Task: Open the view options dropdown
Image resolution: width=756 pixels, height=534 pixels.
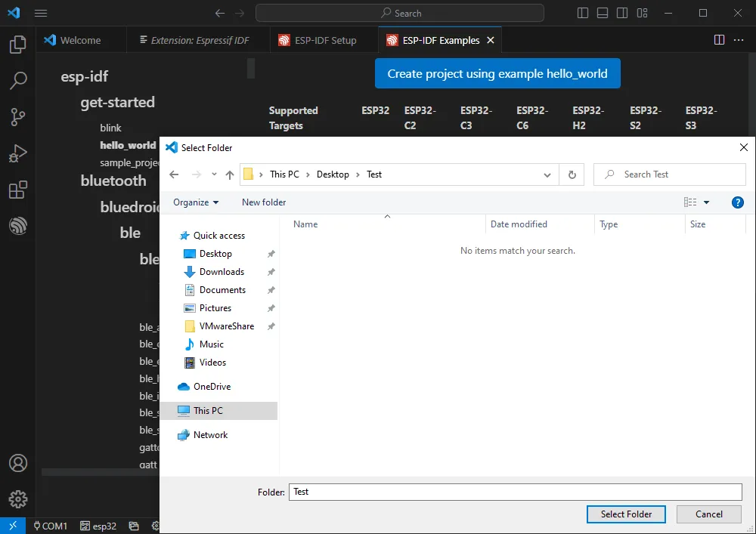Action: coord(707,202)
